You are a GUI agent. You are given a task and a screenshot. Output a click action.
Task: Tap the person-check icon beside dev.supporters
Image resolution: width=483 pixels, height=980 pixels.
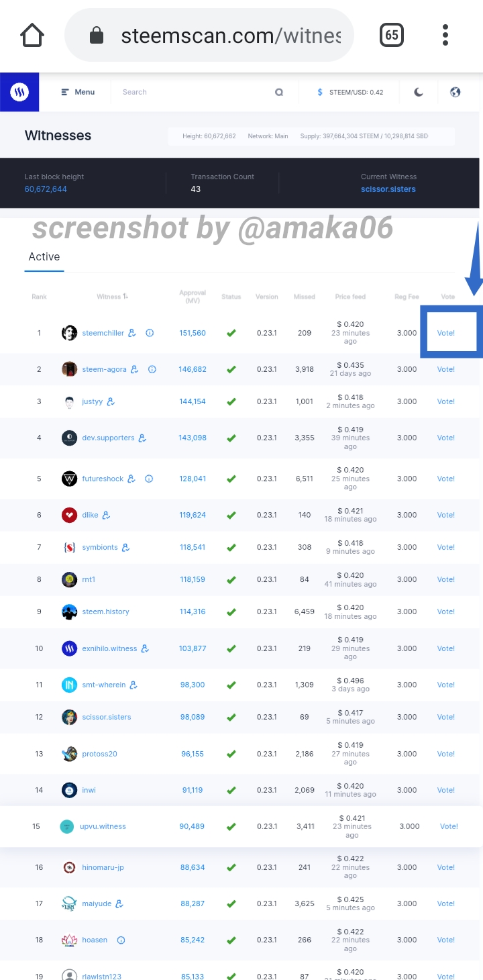[142, 438]
